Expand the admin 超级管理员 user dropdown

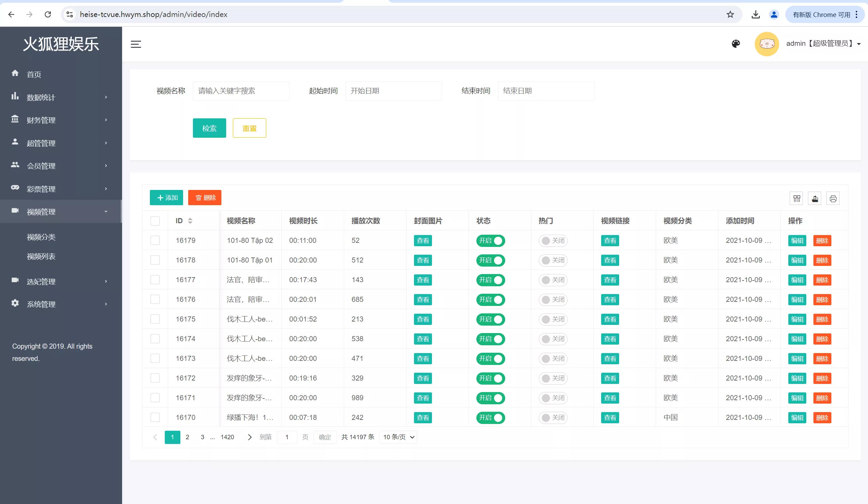point(823,44)
